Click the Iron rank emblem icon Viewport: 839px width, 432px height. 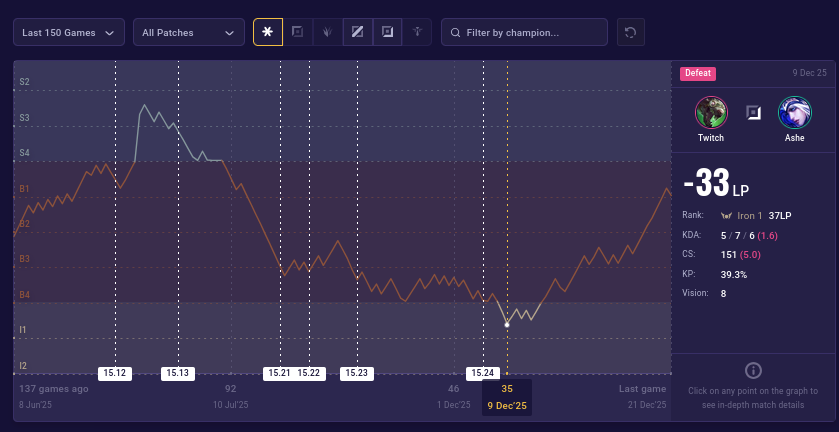[726, 216]
